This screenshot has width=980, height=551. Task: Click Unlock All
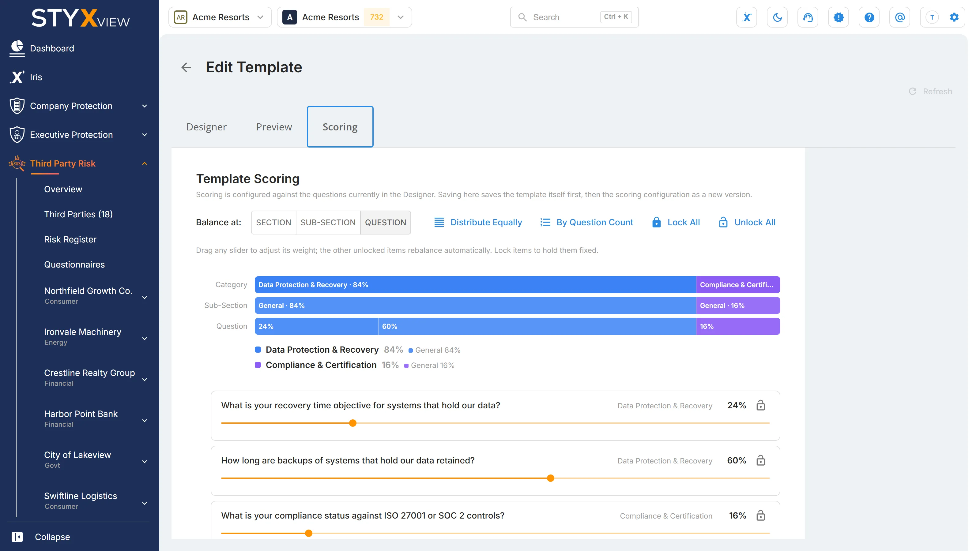(x=747, y=223)
